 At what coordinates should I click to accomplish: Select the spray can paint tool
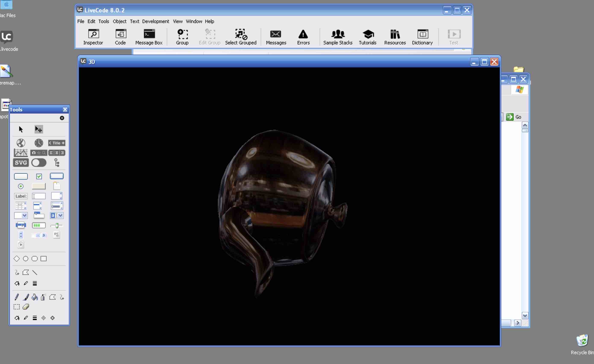[x=43, y=297]
